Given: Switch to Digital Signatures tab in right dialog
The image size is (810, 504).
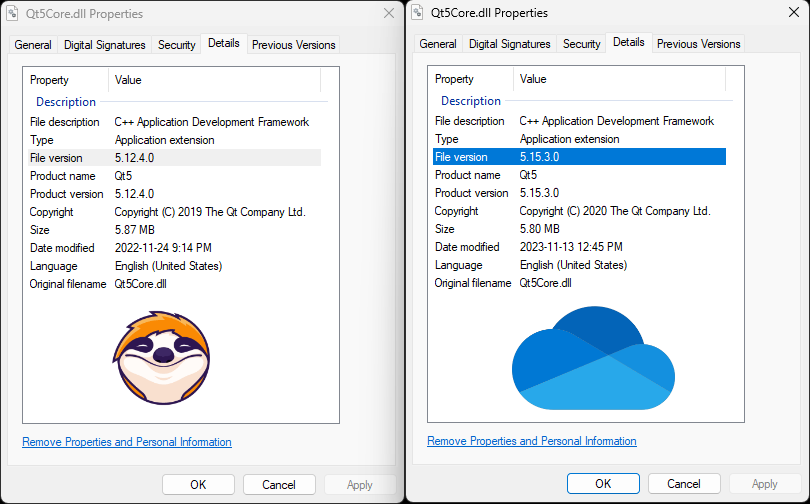Looking at the screenshot, I should [510, 44].
